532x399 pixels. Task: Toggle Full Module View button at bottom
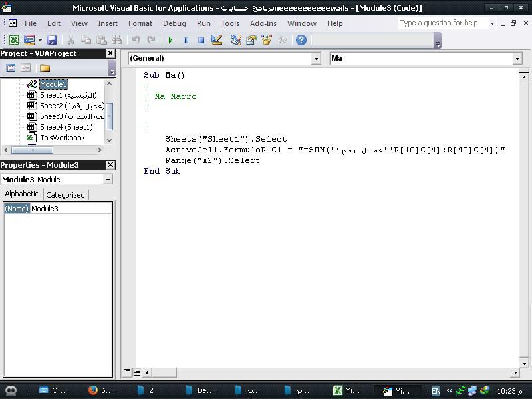click(x=137, y=372)
